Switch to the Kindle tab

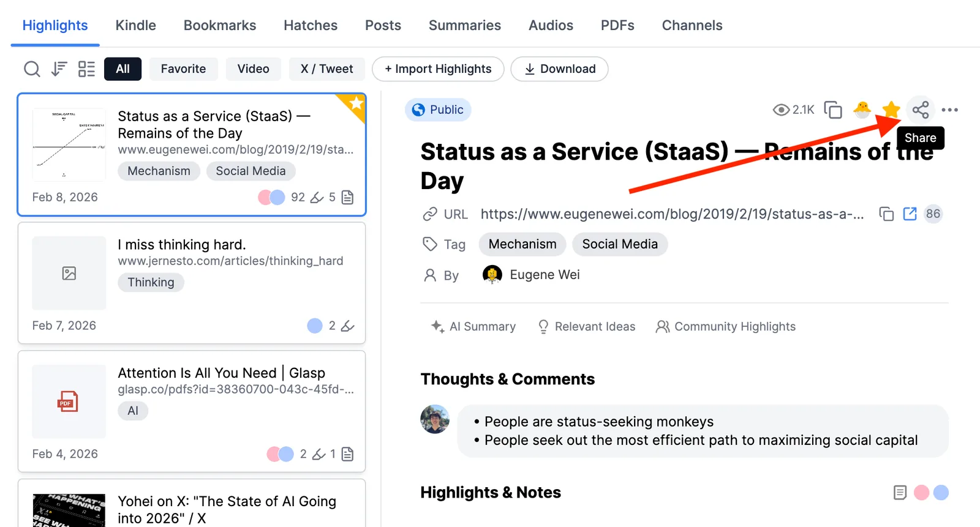[136, 25]
